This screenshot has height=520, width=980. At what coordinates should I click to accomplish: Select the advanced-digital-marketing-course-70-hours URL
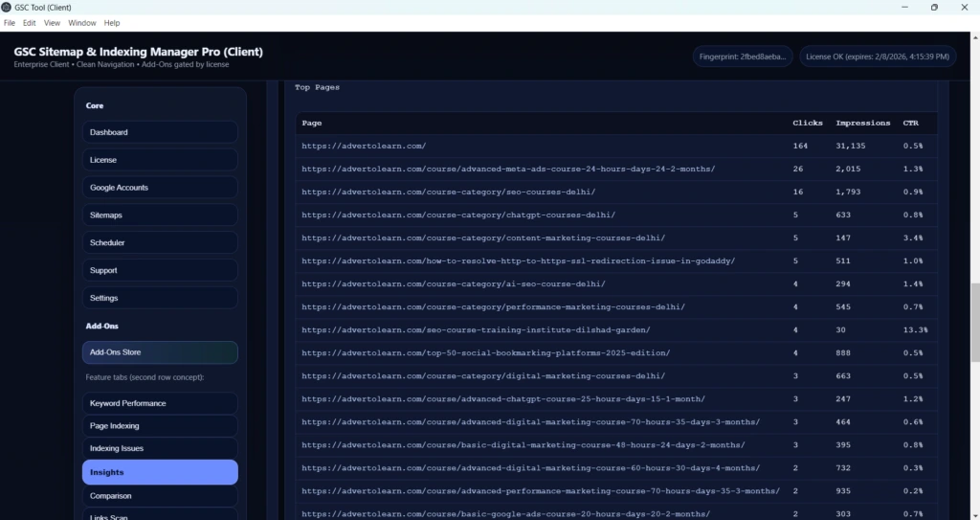(530, 422)
